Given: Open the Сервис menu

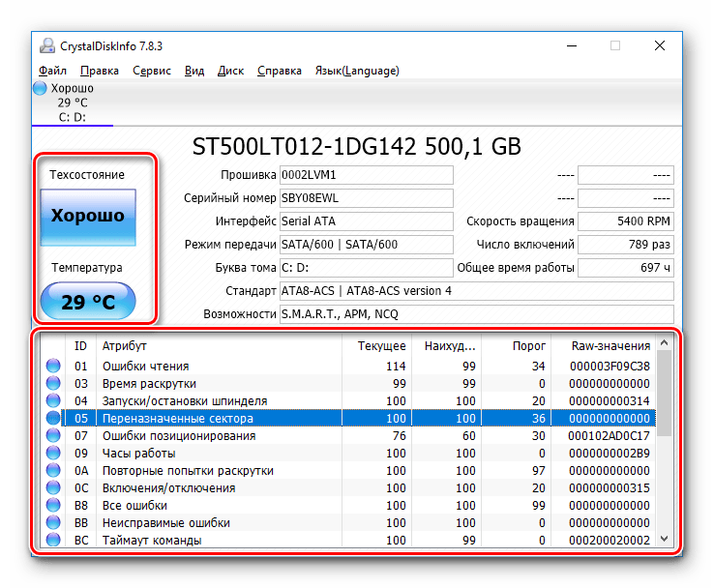Looking at the screenshot, I should [x=152, y=71].
